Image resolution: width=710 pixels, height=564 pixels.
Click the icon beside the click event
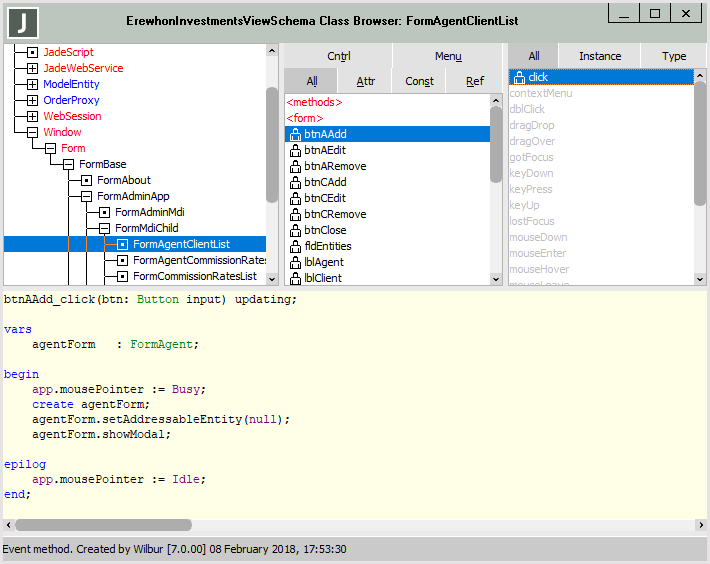pyautogui.click(x=518, y=77)
